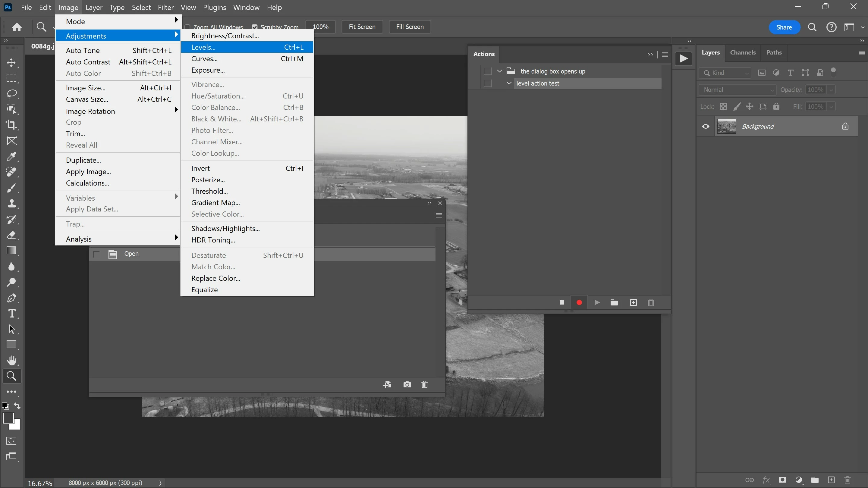Click the red Record button in Actions panel
The image size is (868, 488).
pos(579,302)
